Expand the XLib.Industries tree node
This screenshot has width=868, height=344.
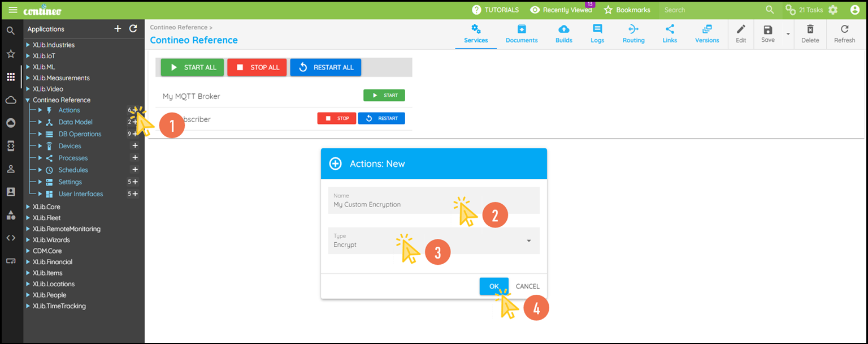[28, 45]
